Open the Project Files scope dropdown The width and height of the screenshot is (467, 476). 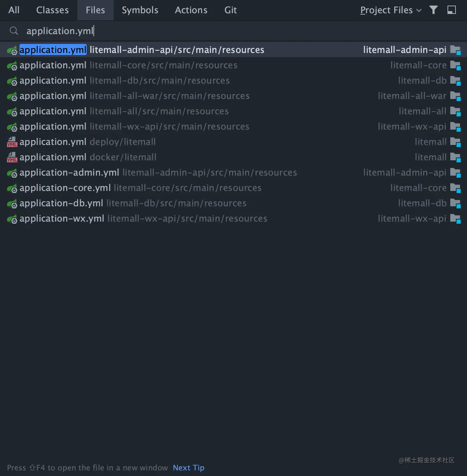(x=391, y=10)
